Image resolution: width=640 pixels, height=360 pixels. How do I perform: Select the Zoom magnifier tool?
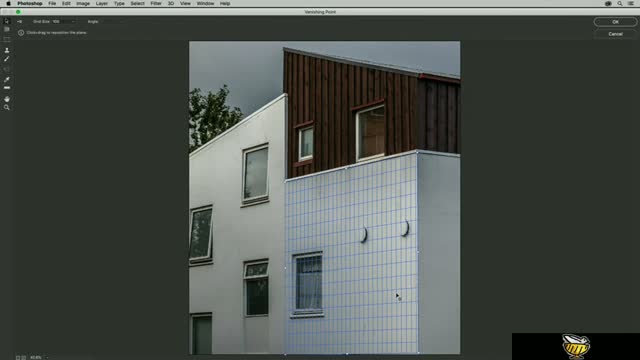tap(7, 107)
